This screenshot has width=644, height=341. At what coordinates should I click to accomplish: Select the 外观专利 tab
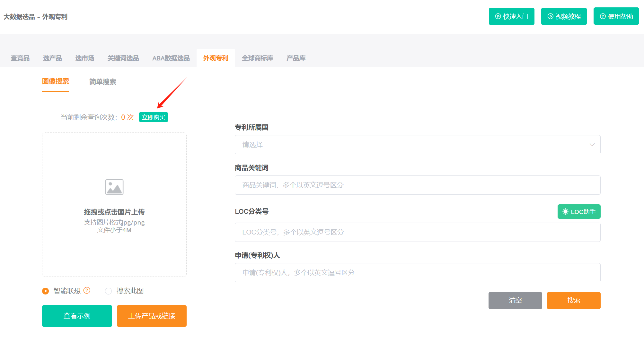click(216, 58)
